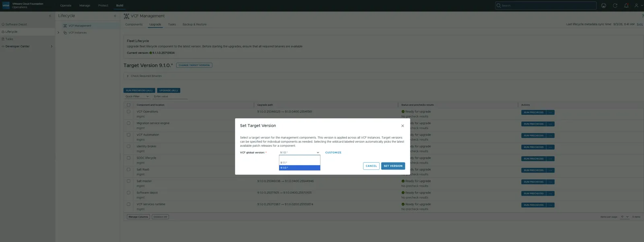This screenshot has width=644, height=242.
Task: Focus the top Search field
Action: click(545, 6)
